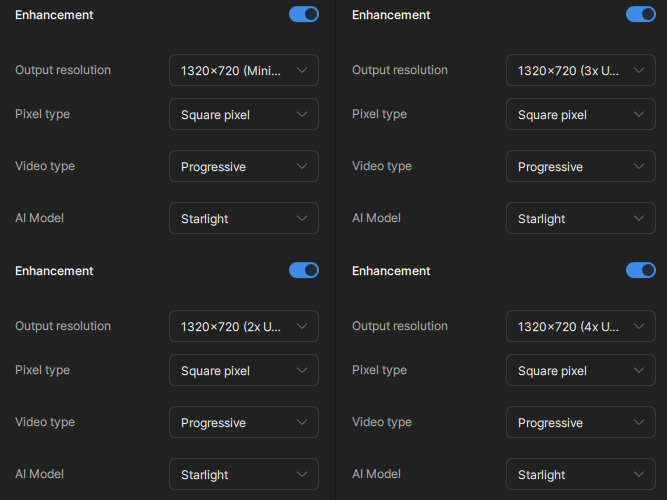Image resolution: width=667 pixels, height=500 pixels.
Task: Expand Pixel type dropdown in the bottom-left panel
Action: click(x=244, y=370)
